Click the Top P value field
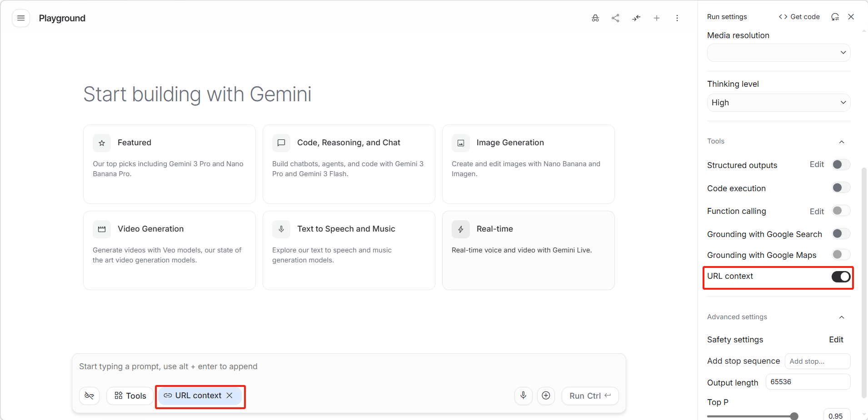 click(x=837, y=415)
